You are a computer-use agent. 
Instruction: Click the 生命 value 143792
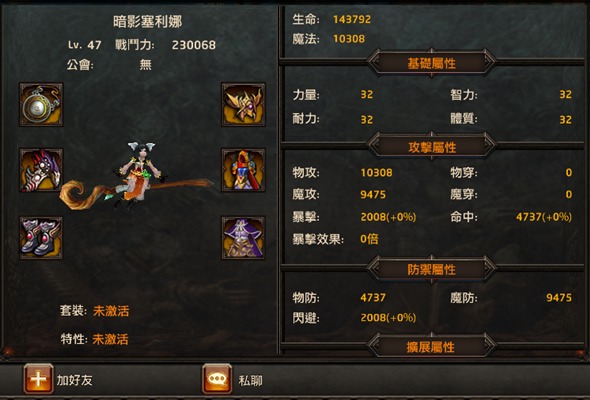(352, 19)
